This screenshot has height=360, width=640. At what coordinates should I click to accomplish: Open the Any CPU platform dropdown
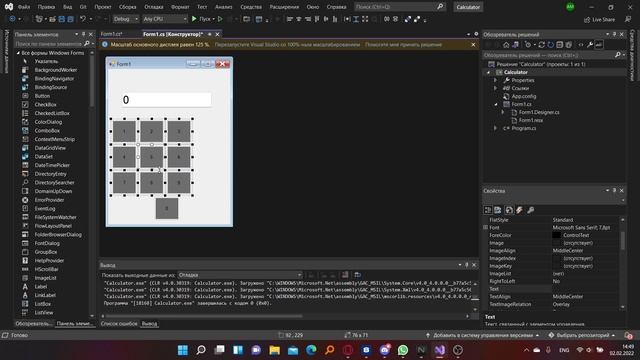(165, 19)
